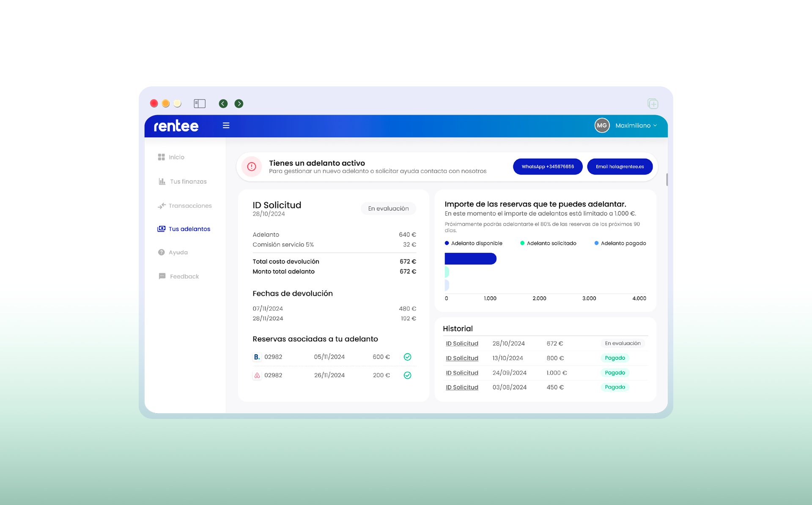Click the Airbnb reservation icon
The width and height of the screenshot is (812, 505).
pyautogui.click(x=257, y=375)
